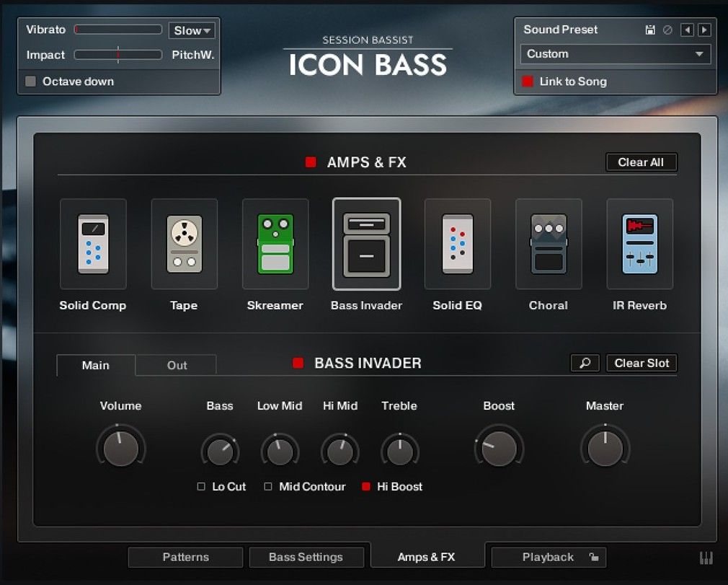Toggle Link to Song
Image resolution: width=728 pixels, height=585 pixels.
tap(528, 82)
